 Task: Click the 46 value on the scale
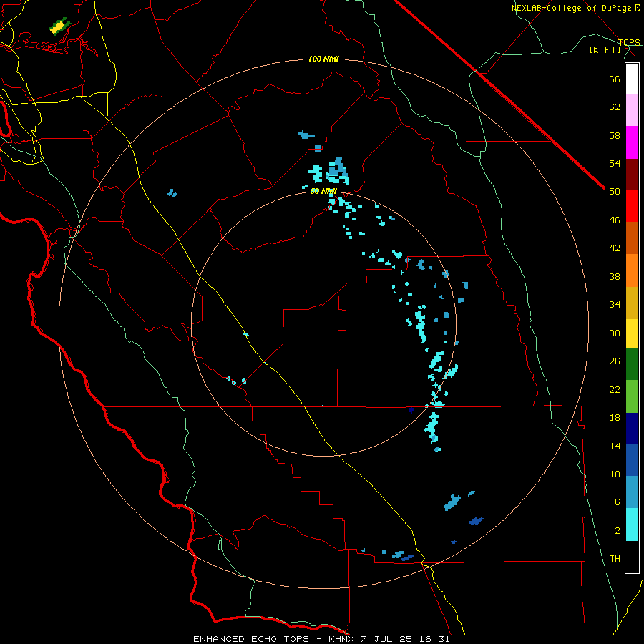(x=615, y=220)
